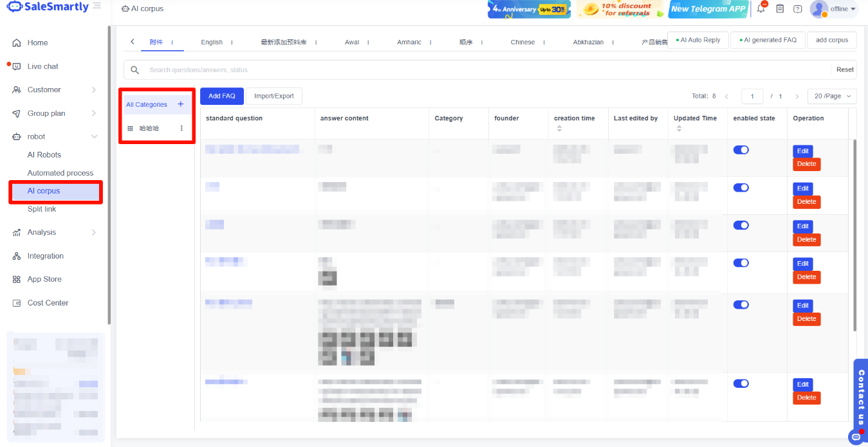
Task: Open three-dot menu for 哈哈哈 category
Action: pyautogui.click(x=181, y=128)
